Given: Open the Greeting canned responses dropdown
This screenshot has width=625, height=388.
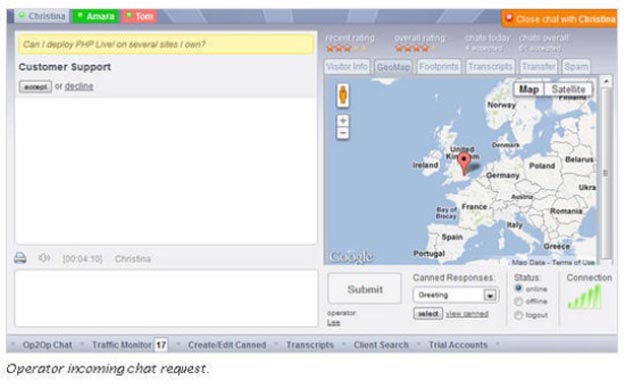Looking at the screenshot, I should (456, 295).
